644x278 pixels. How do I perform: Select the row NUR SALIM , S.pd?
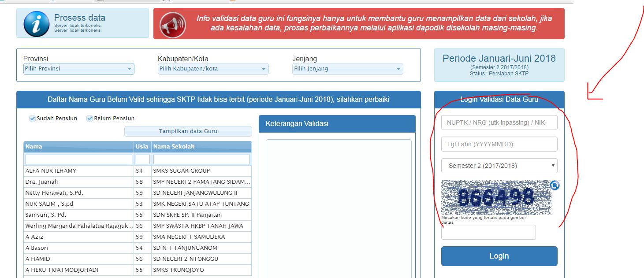click(138, 204)
